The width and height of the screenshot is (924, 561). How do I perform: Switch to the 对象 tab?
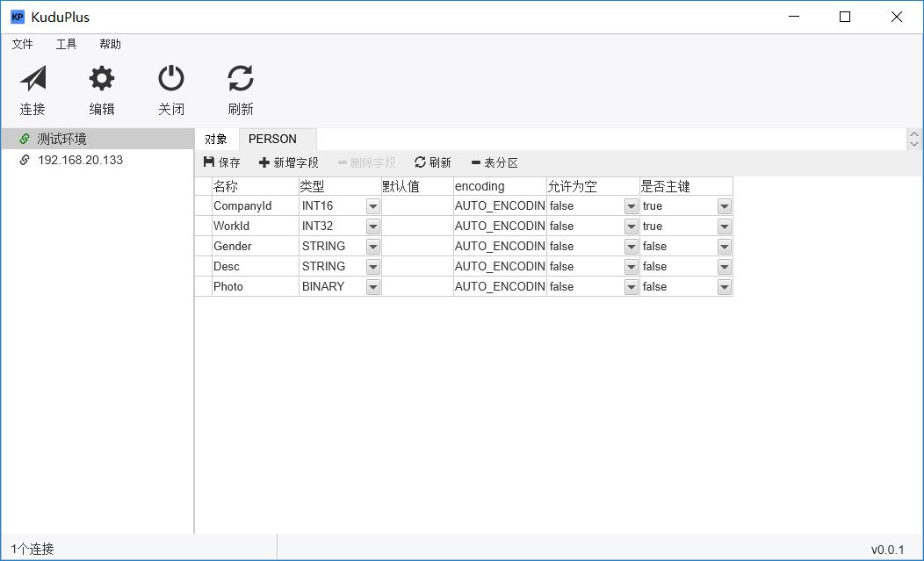click(216, 139)
